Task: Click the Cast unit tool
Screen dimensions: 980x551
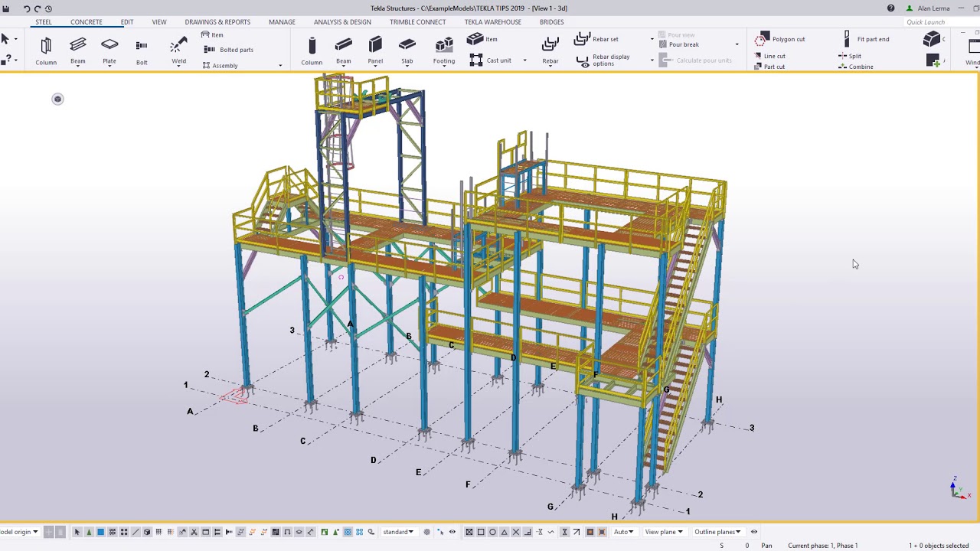Action: pos(490,60)
